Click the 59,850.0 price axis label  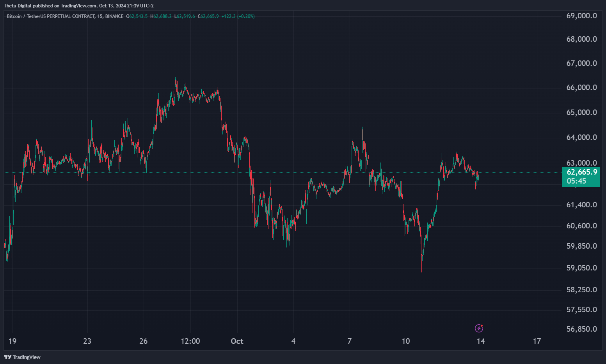tap(581, 246)
